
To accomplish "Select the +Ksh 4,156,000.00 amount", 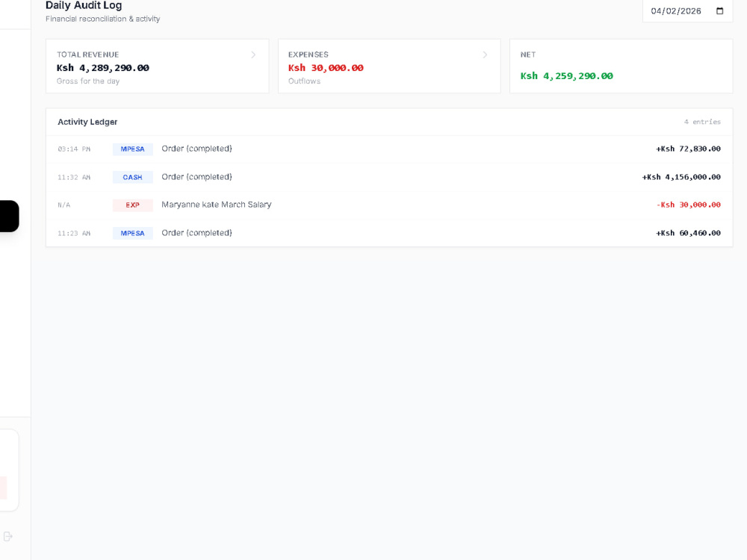I will click(x=681, y=177).
